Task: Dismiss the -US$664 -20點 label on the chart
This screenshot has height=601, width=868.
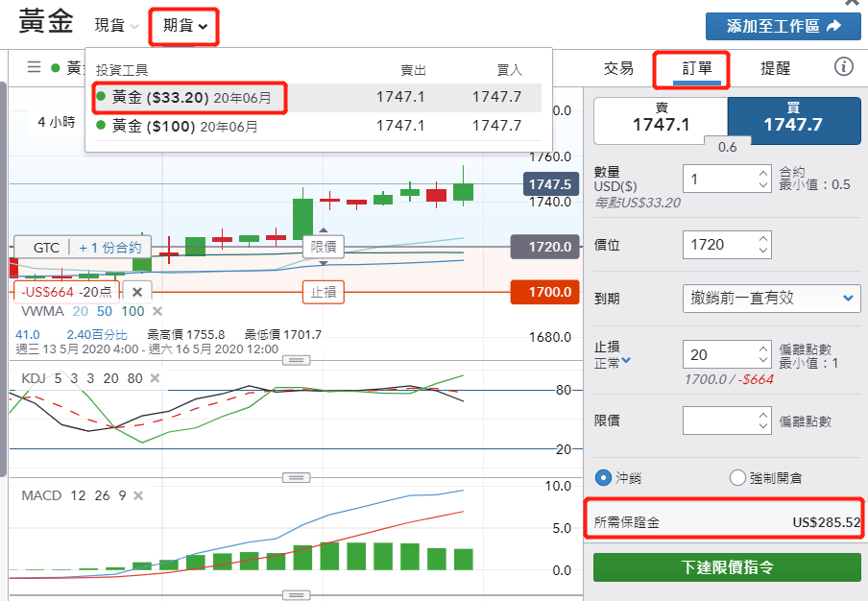Action: tap(138, 290)
